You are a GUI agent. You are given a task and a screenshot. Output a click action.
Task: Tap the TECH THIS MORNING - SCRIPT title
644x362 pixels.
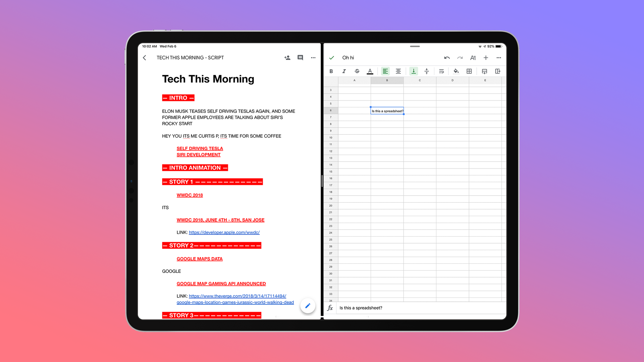tap(190, 58)
